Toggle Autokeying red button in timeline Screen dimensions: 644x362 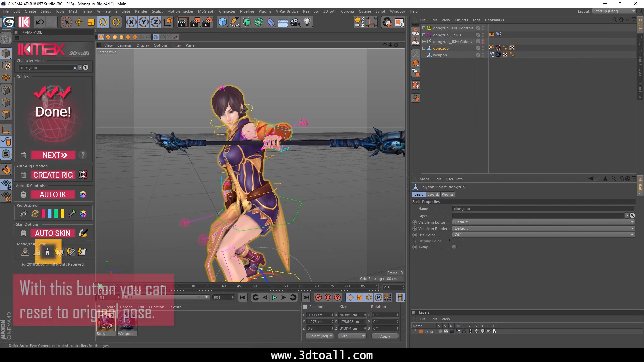click(x=328, y=298)
